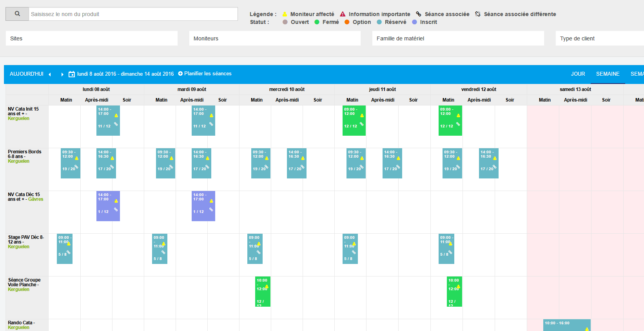This screenshot has height=331, width=644.
Task: Click monitor icon in Monday NV Cata Init session
Action: [x=116, y=115]
